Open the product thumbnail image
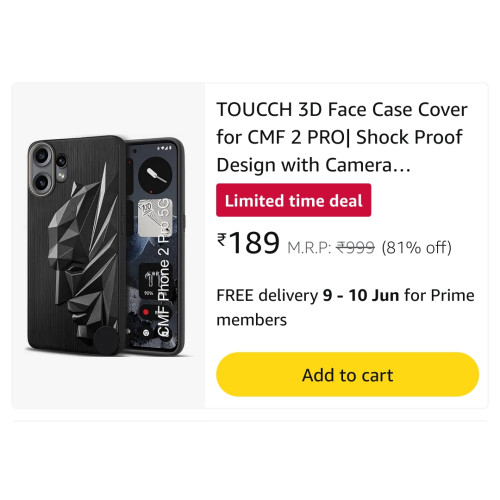500x500 pixels. click(x=108, y=245)
